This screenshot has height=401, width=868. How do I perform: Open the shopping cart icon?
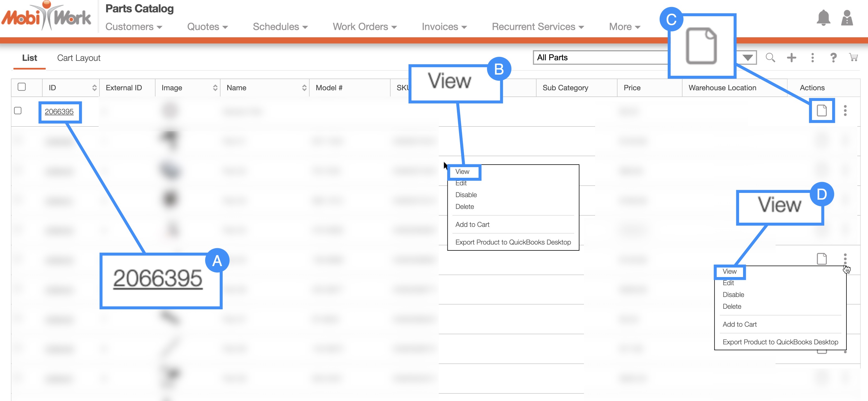853,57
